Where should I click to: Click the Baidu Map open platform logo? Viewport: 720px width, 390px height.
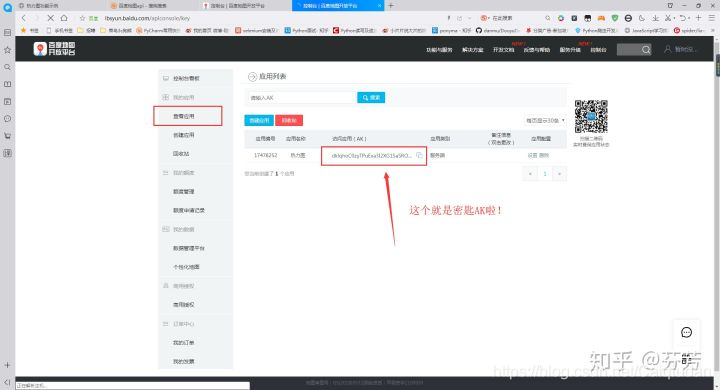tap(54, 49)
